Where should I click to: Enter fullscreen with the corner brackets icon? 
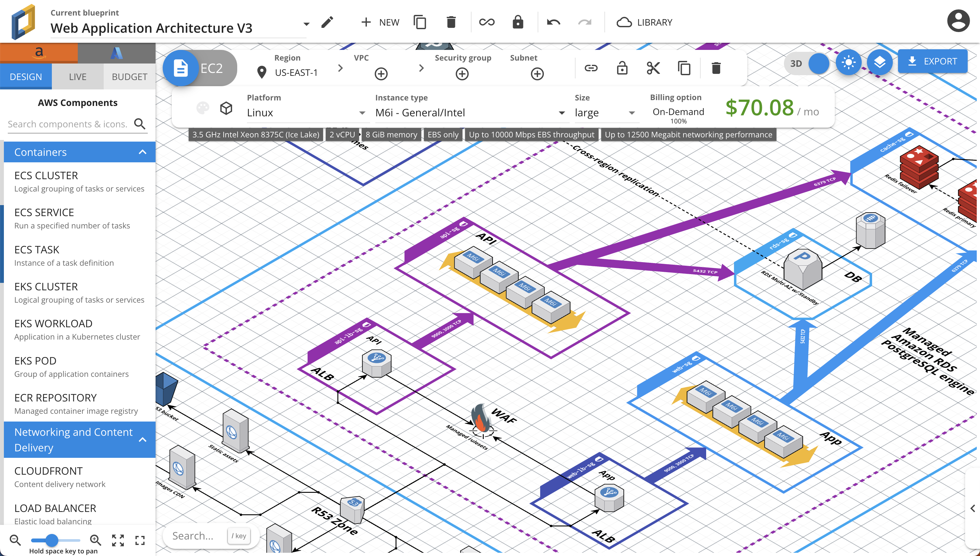(140, 540)
